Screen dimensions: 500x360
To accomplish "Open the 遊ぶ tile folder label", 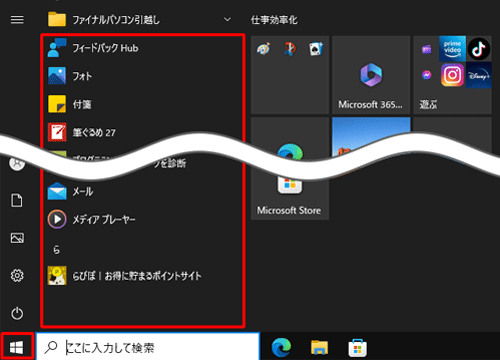I will pyautogui.click(x=428, y=104).
